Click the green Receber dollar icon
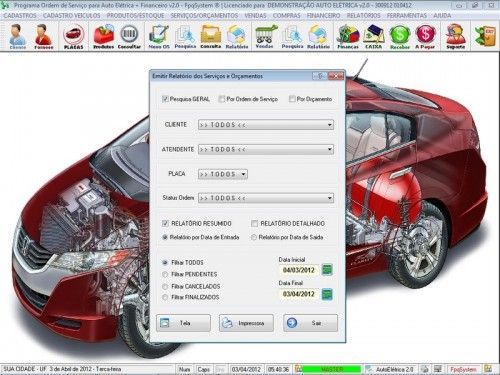 point(400,37)
